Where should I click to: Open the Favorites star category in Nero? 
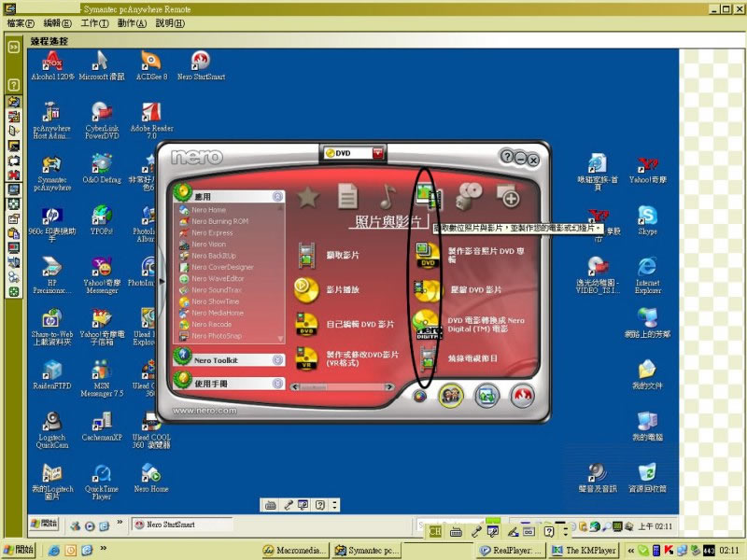(x=308, y=197)
